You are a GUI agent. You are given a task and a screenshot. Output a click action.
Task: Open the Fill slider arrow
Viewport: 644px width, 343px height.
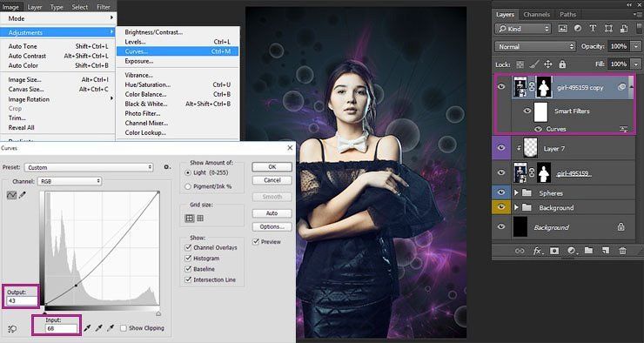click(x=636, y=64)
